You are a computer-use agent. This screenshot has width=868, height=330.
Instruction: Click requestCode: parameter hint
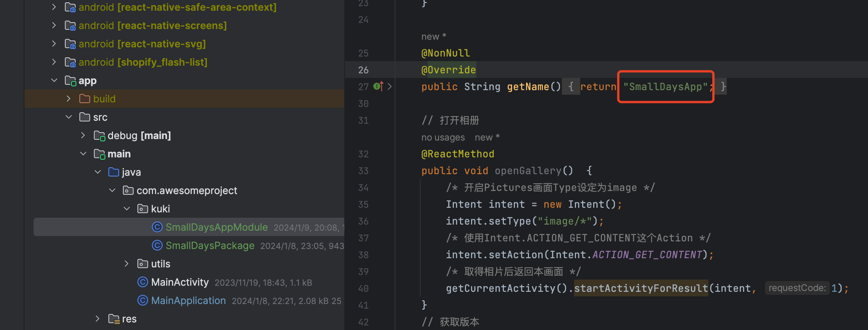[x=797, y=288]
